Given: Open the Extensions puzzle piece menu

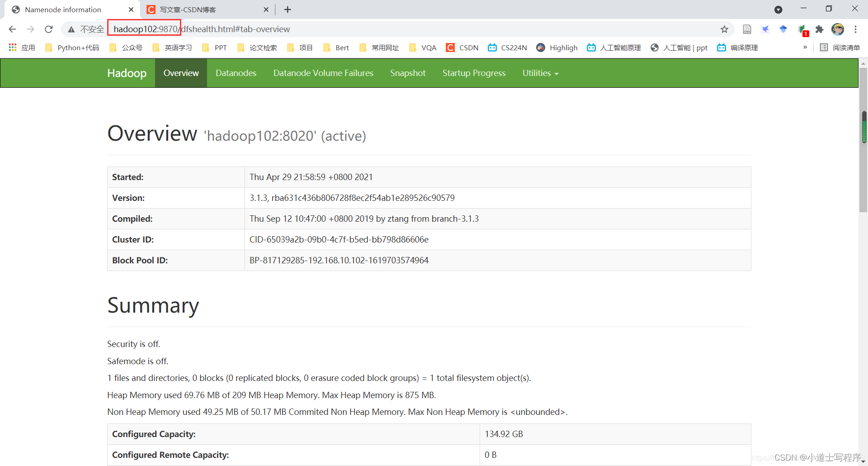Looking at the screenshot, I should click(x=820, y=29).
